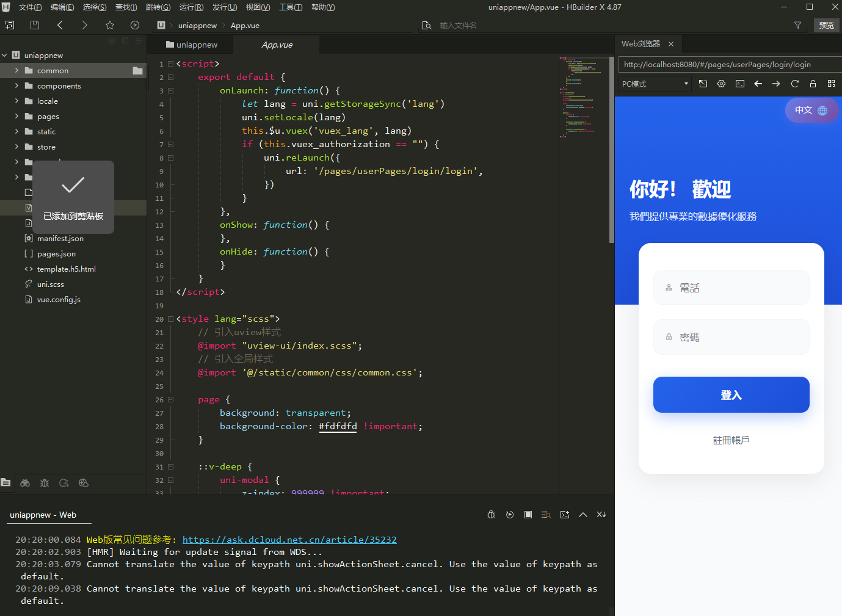Screen dimensions: 842x616
Task: Reload the page with browser refresh icon
Action: (795, 84)
